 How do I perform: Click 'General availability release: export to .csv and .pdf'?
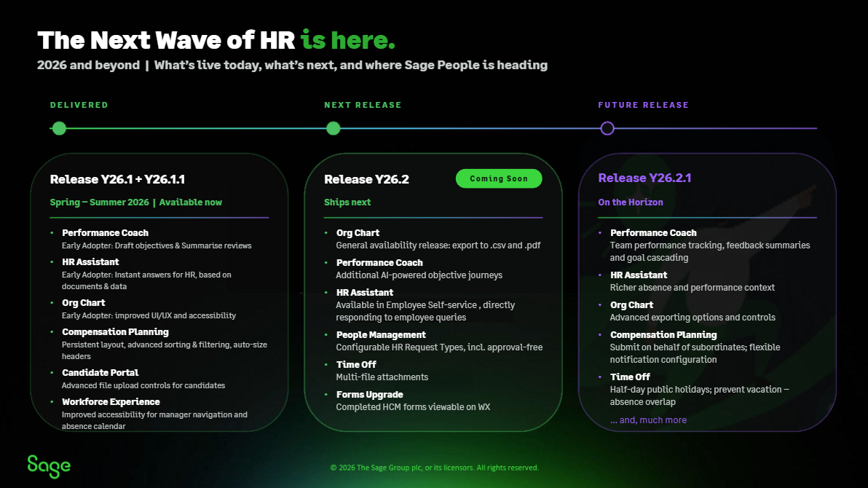click(x=438, y=245)
